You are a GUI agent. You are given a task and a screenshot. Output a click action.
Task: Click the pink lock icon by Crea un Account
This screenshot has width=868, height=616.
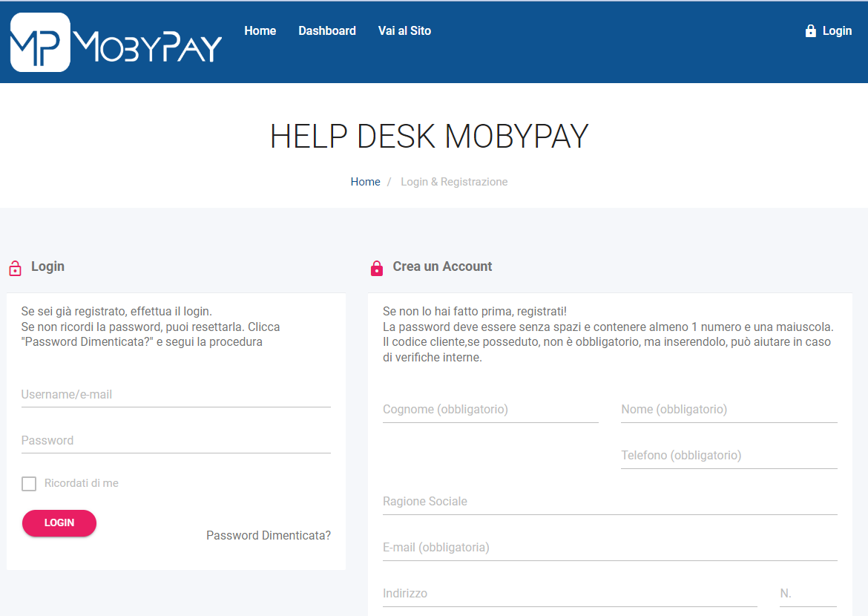[377, 268]
